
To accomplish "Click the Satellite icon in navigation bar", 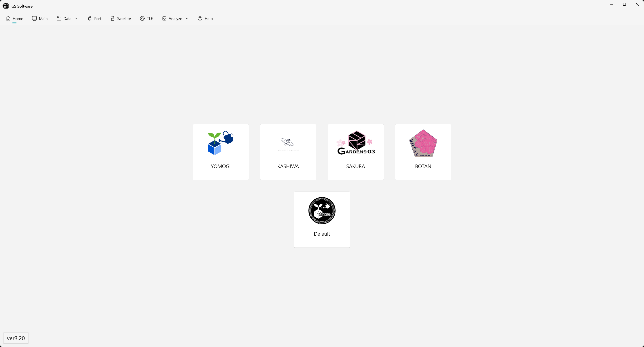I will point(112,18).
